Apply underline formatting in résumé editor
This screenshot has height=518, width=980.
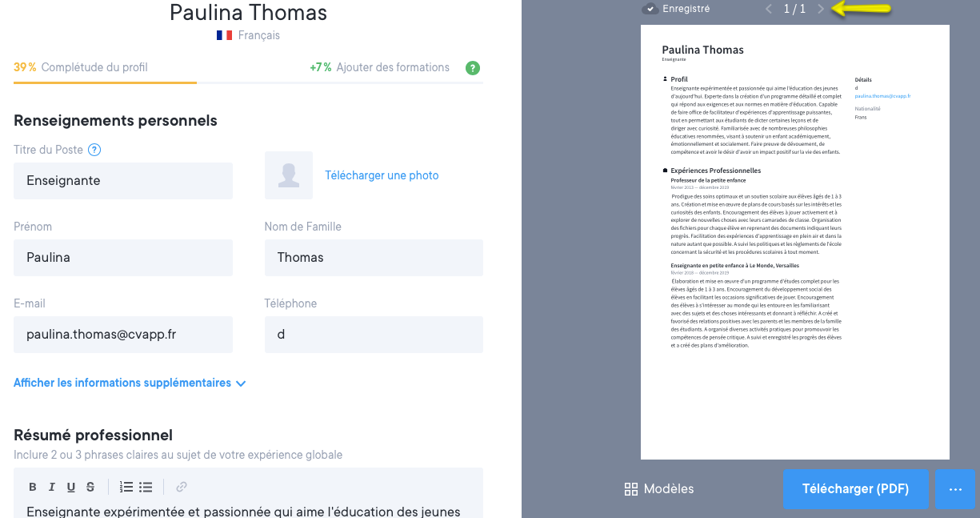pos(71,487)
